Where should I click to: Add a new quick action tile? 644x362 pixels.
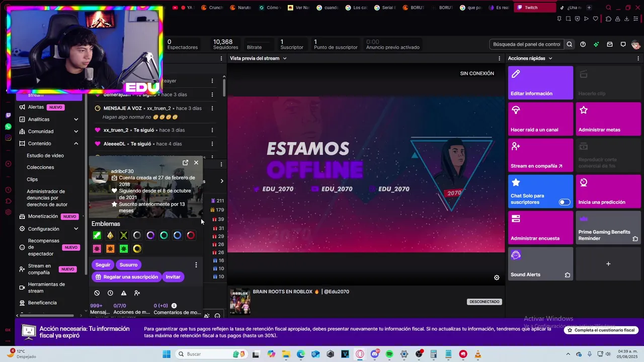[608, 264]
